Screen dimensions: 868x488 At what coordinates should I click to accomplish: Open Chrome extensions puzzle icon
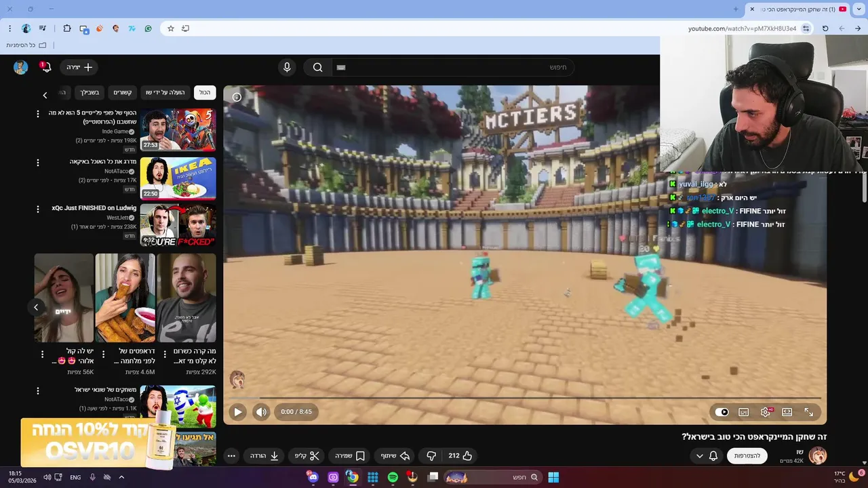point(66,28)
